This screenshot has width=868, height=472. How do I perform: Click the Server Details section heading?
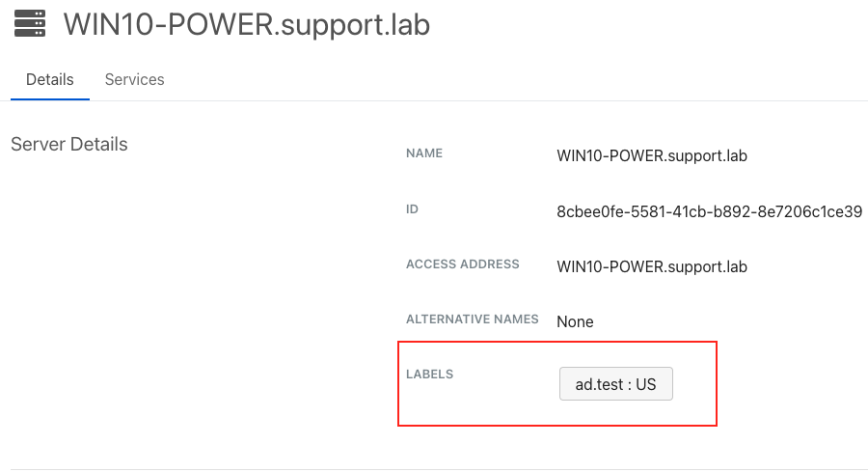[x=68, y=145]
